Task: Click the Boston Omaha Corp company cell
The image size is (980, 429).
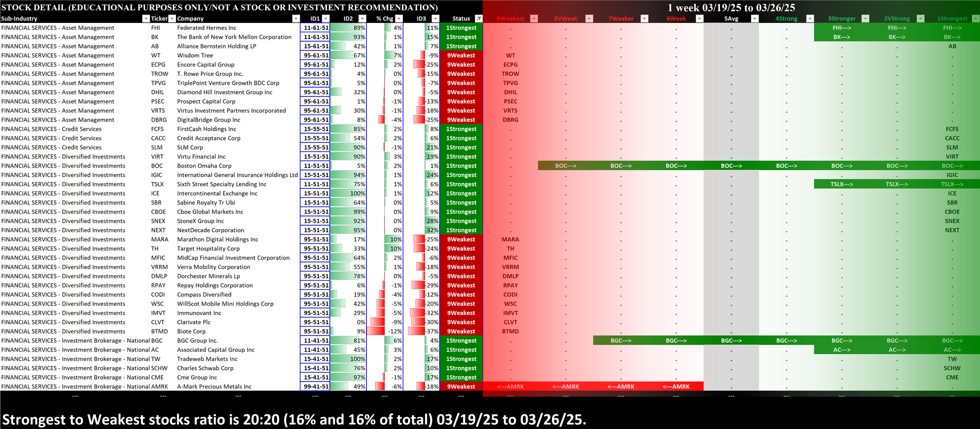Action: [x=238, y=166]
